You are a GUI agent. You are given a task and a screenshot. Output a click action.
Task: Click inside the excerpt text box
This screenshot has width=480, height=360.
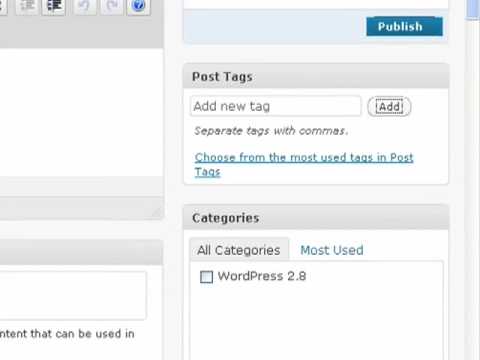pos(73,295)
